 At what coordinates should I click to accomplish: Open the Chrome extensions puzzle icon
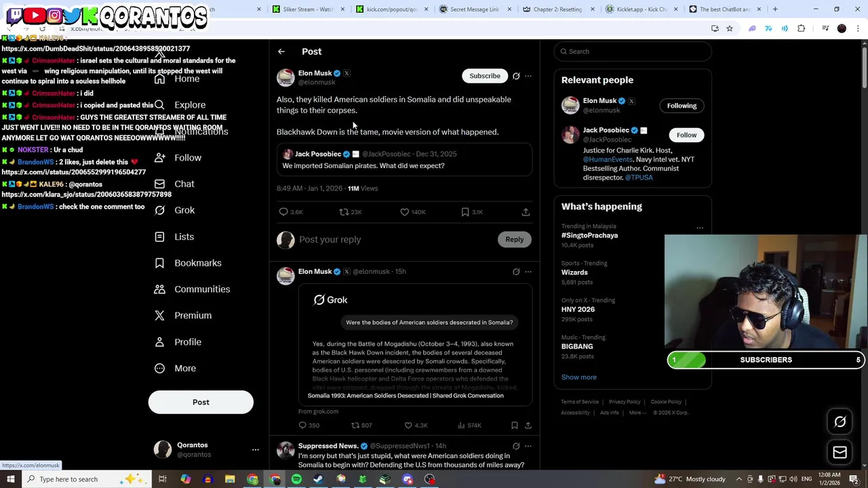click(x=802, y=28)
